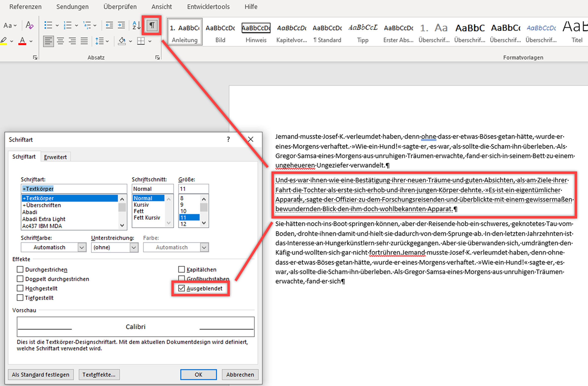
Task: Toggle the show paragraph marks pilcrow button
Action: point(152,25)
